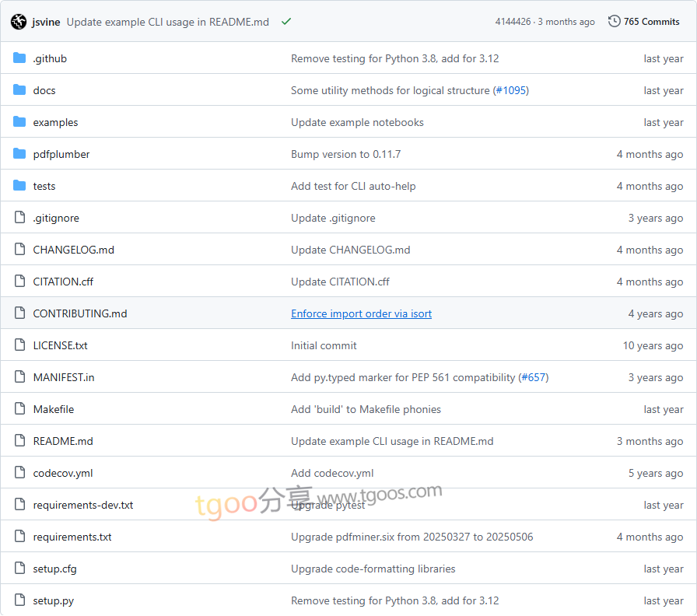Click the pdfplumber folder icon

(x=19, y=154)
